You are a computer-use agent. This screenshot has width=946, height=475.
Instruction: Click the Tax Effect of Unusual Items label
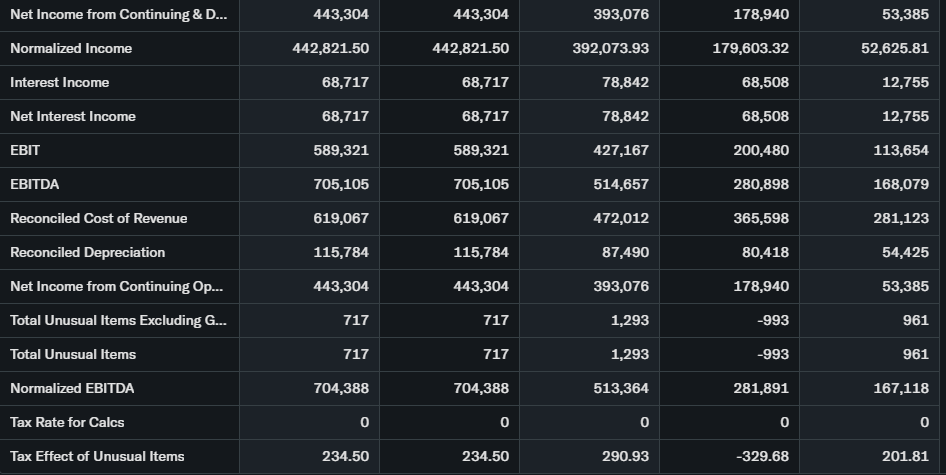pos(97,456)
